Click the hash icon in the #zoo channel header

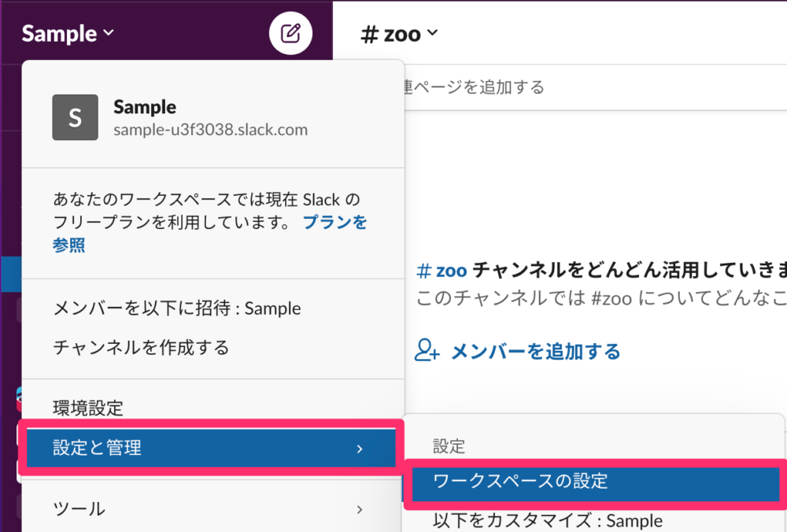(x=369, y=32)
